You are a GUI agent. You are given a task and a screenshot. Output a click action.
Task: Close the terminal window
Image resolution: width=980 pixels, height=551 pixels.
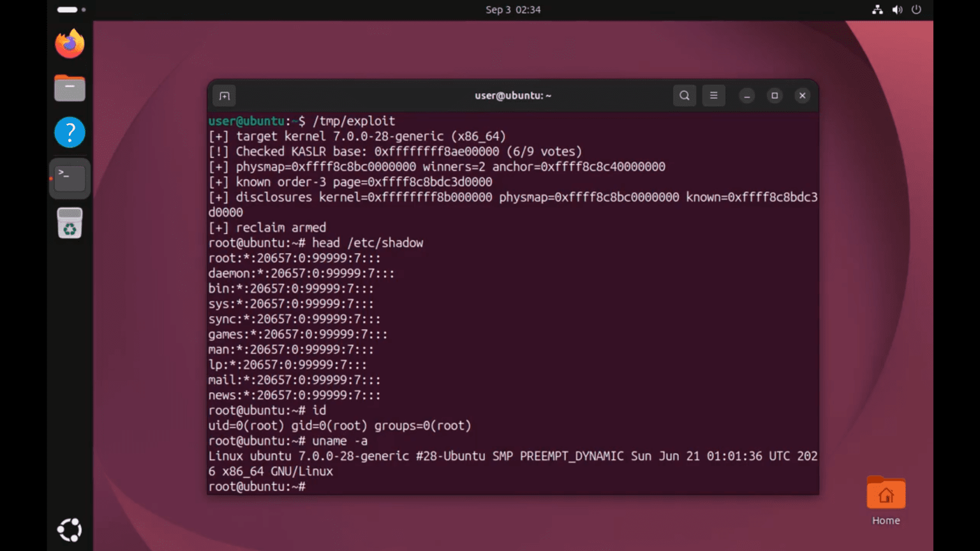click(x=803, y=96)
